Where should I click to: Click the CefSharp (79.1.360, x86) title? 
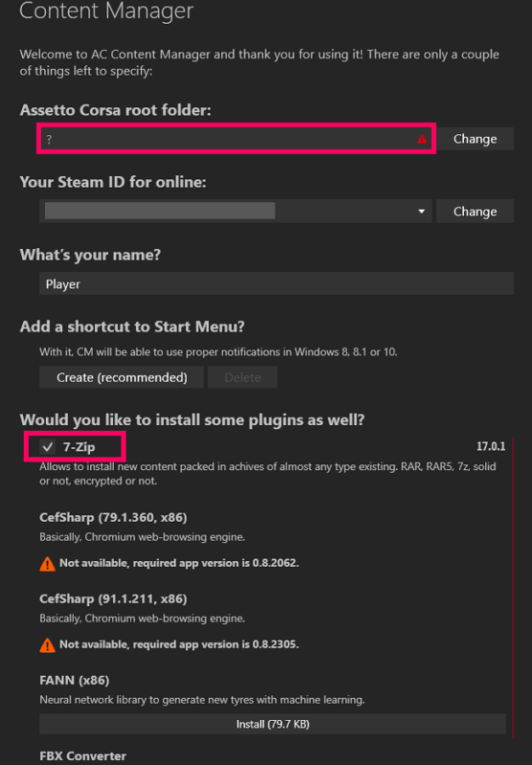click(113, 517)
